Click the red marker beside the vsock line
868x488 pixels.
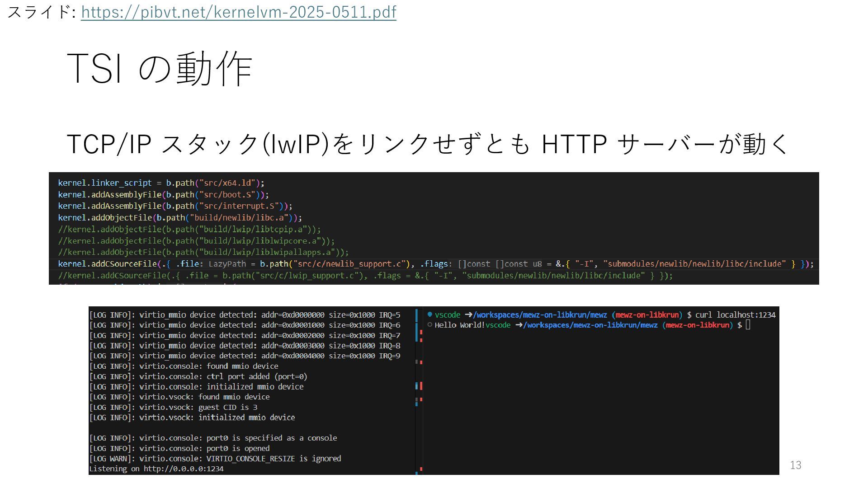[421, 399]
